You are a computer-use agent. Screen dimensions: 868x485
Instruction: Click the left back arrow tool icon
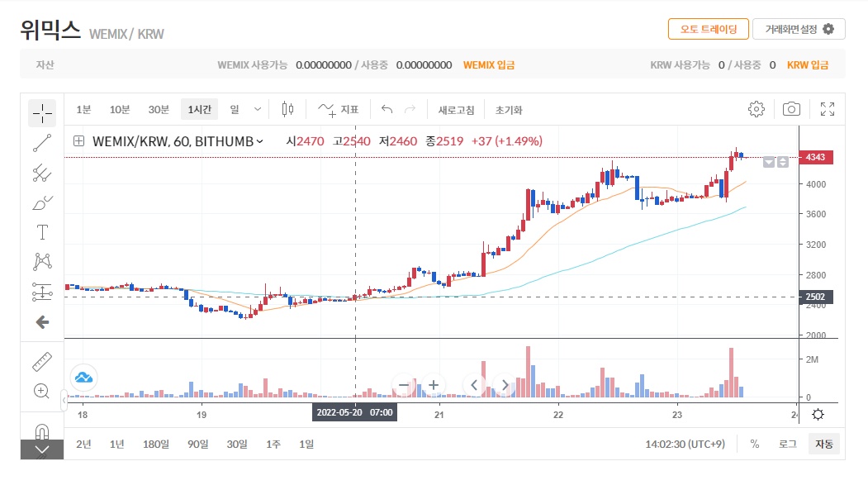[x=42, y=321]
